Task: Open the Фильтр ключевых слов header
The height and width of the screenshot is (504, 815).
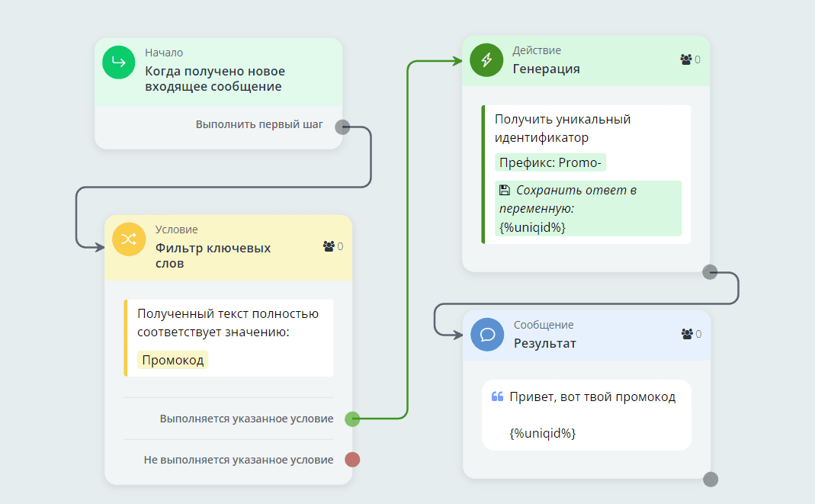Action: click(x=213, y=255)
